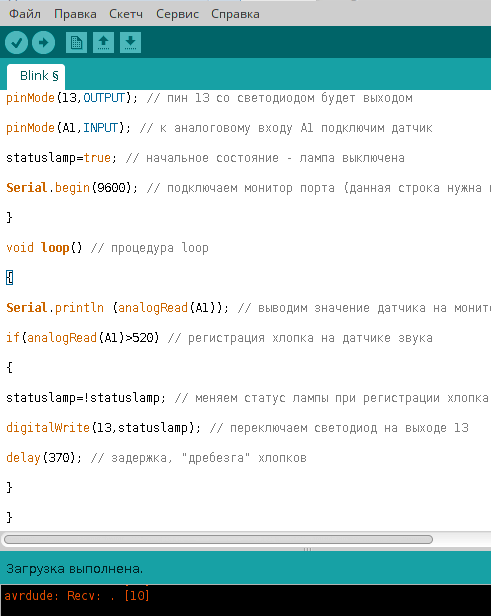Open the Правка menu
491x616 pixels.
tap(75, 14)
